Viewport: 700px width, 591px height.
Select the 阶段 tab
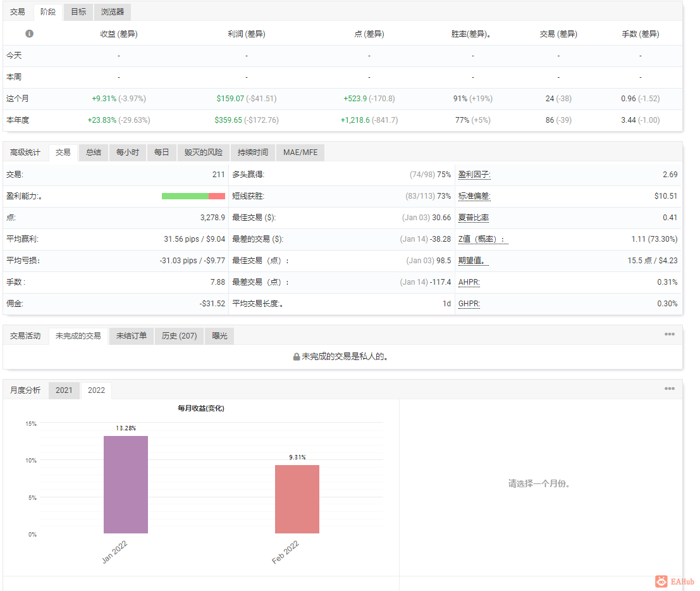pos(48,11)
